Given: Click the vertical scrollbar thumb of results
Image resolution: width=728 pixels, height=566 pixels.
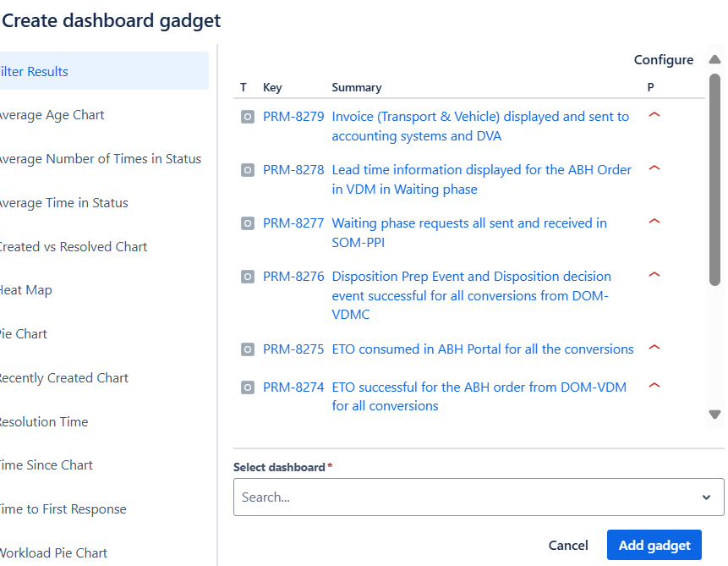Looking at the screenshot, I should [x=714, y=178].
